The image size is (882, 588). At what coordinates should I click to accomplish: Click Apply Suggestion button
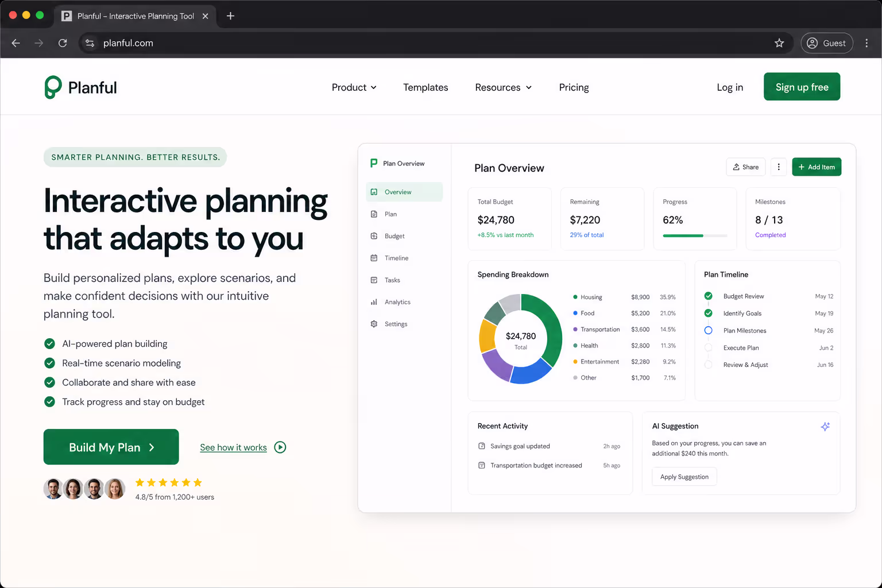(684, 477)
